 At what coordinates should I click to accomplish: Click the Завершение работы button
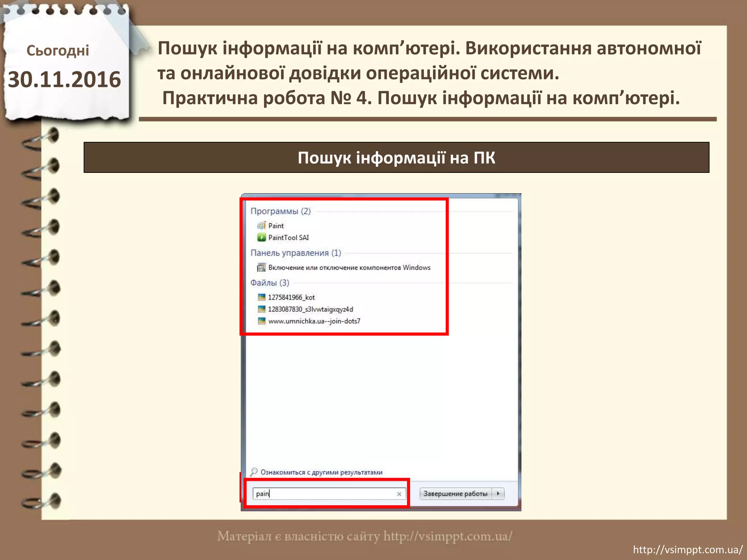pos(456,494)
